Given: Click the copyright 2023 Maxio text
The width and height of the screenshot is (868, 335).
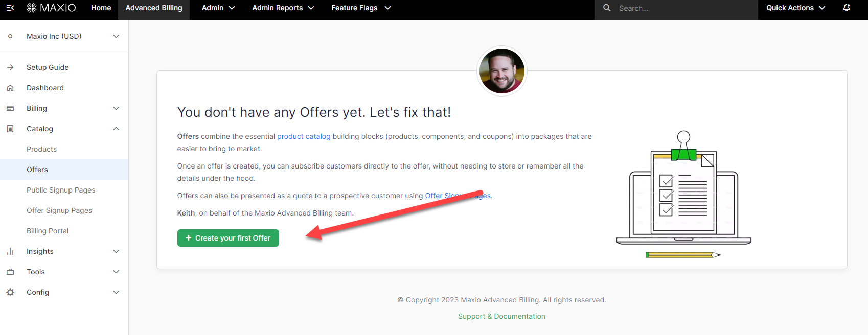Looking at the screenshot, I should [501, 300].
